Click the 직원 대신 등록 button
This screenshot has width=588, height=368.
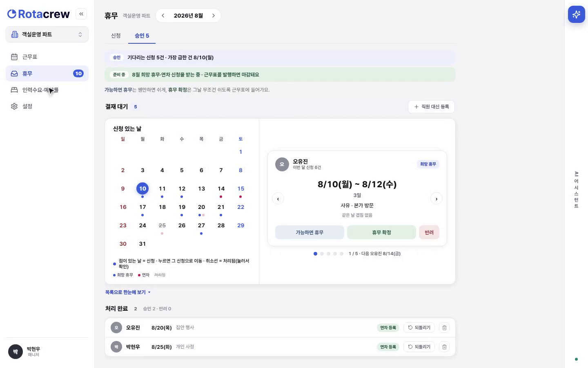click(431, 107)
